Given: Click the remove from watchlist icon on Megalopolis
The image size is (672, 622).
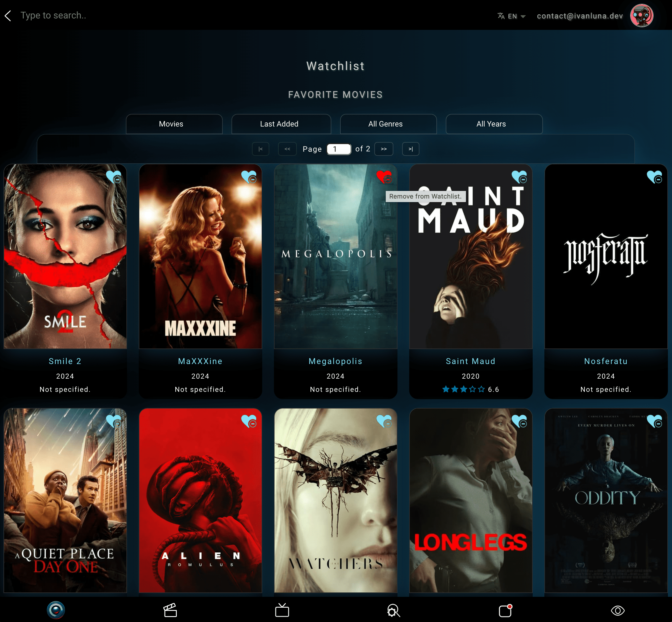Looking at the screenshot, I should click(384, 177).
